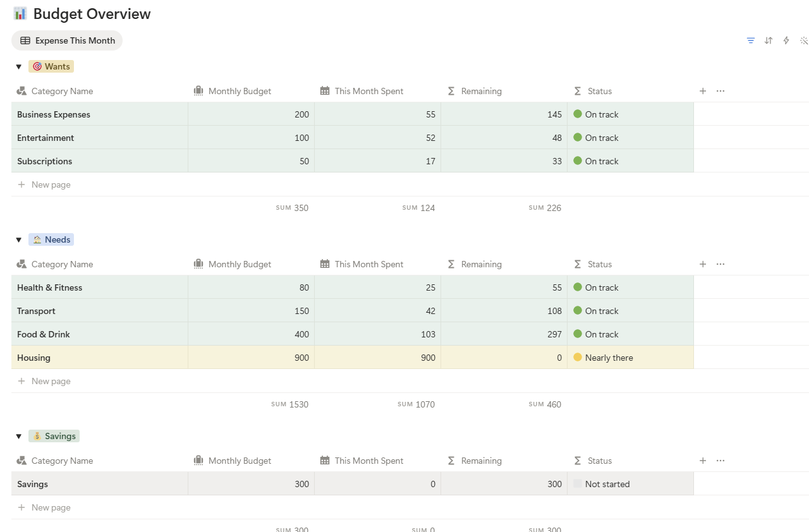Open the Transport row
This screenshot has width=809, height=532.
click(x=353, y=311)
